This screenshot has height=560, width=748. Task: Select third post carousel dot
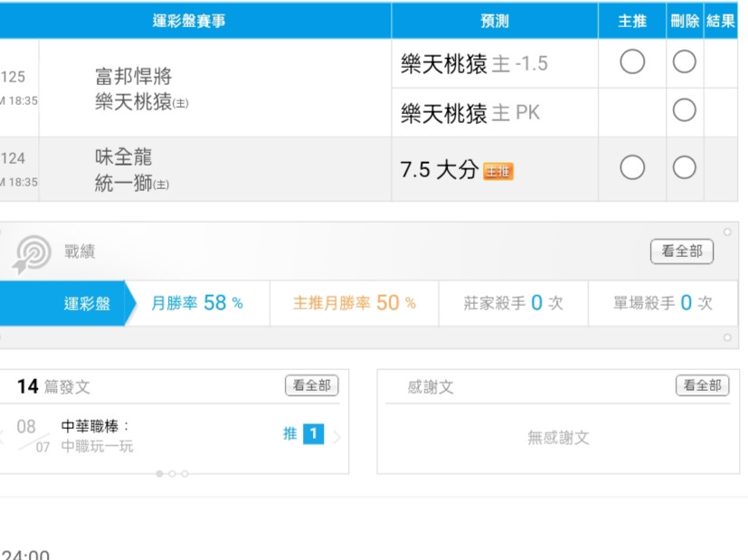click(185, 474)
